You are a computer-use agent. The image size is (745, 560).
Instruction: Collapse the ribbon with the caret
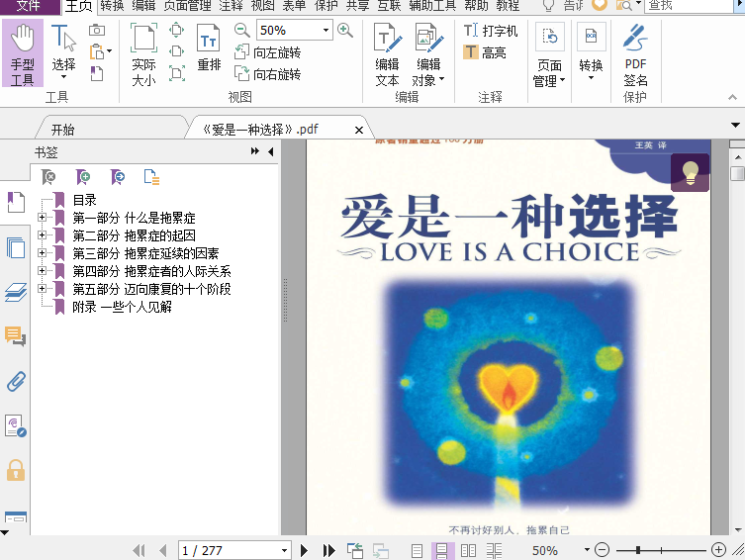[733, 97]
